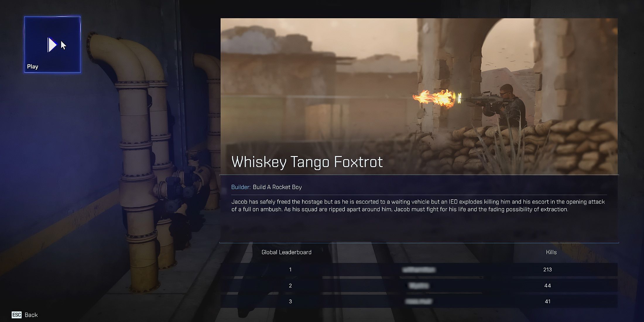Select the Global Leaderboard header
The image size is (644, 322).
click(286, 252)
